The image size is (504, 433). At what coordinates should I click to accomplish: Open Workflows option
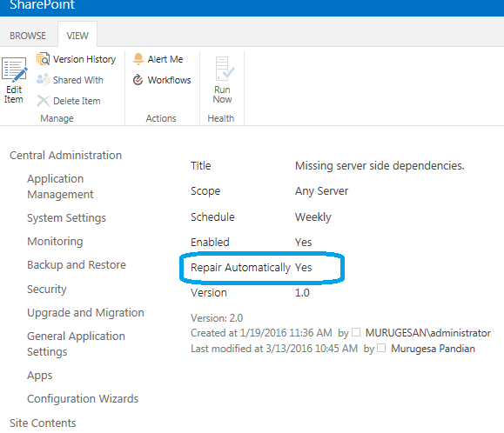point(169,80)
